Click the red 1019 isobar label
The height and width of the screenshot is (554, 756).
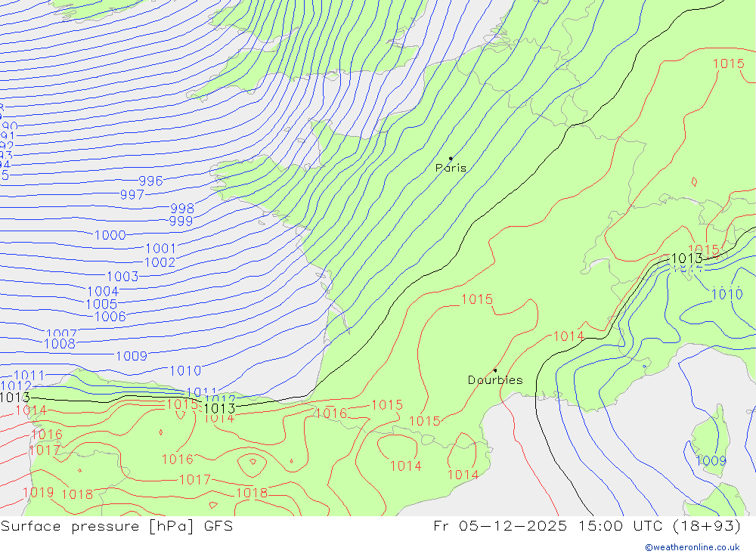point(38,492)
